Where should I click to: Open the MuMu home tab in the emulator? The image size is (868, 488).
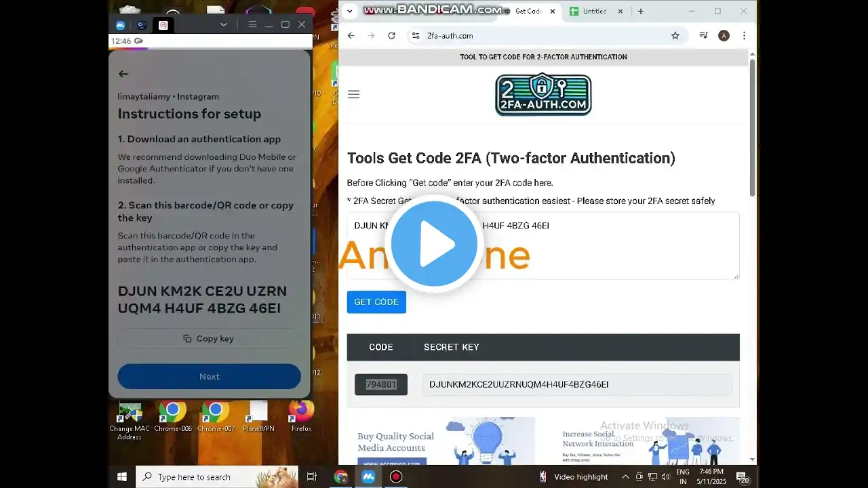click(x=121, y=24)
